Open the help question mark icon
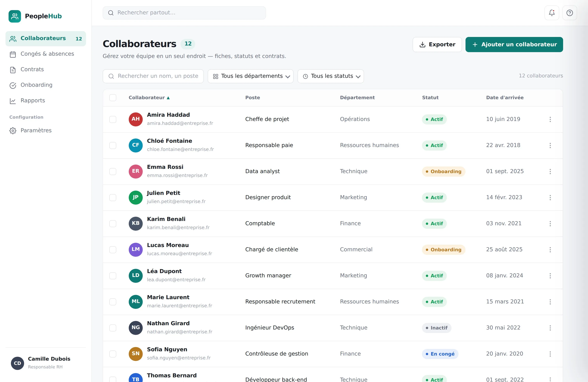The width and height of the screenshot is (588, 382). tap(570, 13)
